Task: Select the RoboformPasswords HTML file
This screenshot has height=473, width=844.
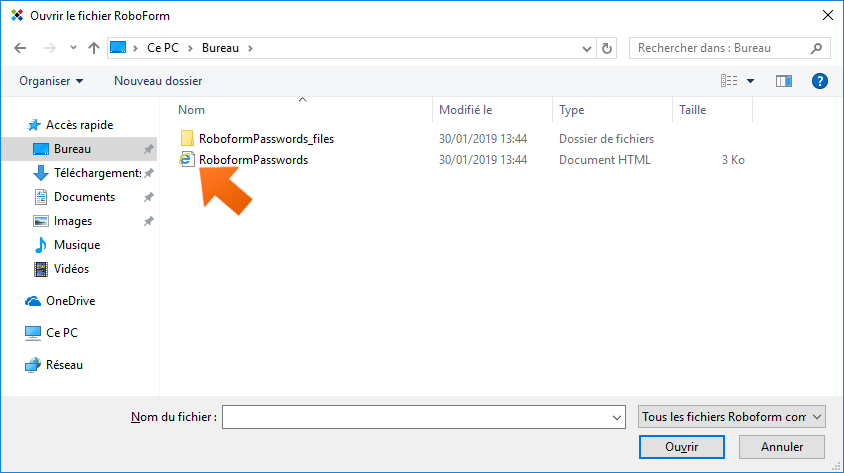Action: [253, 160]
